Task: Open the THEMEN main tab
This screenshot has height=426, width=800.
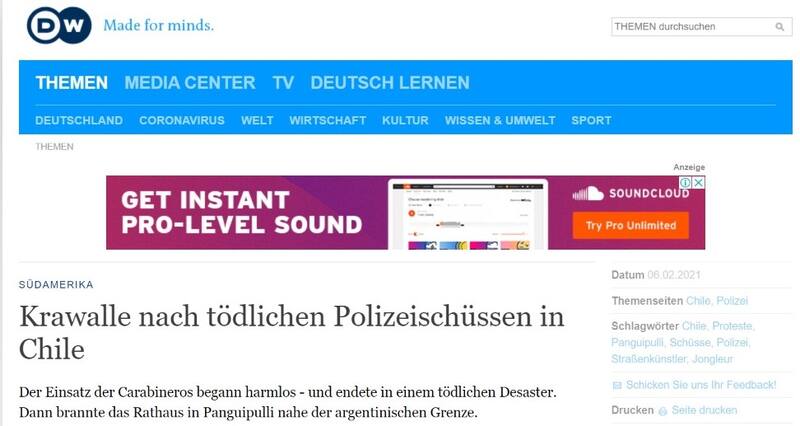Action: [71, 83]
